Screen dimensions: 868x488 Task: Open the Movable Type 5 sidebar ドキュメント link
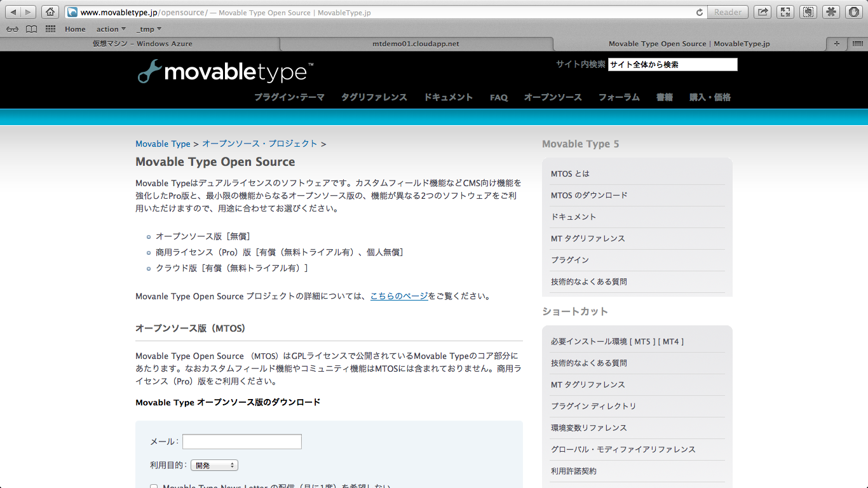point(574,217)
